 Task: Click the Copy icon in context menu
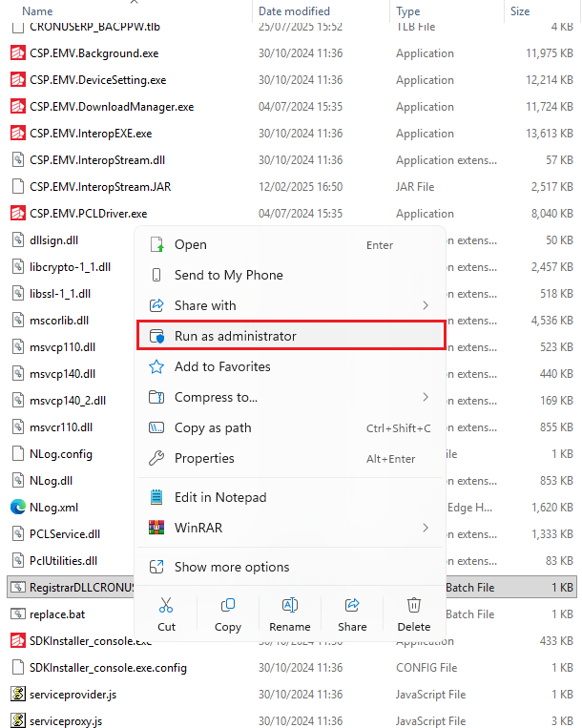(228, 605)
